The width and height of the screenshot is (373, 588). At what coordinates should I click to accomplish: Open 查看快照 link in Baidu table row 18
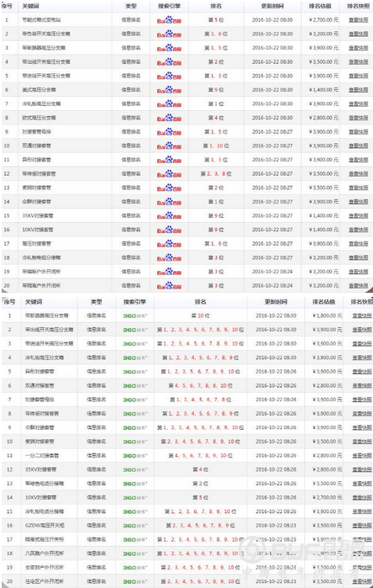359,257
